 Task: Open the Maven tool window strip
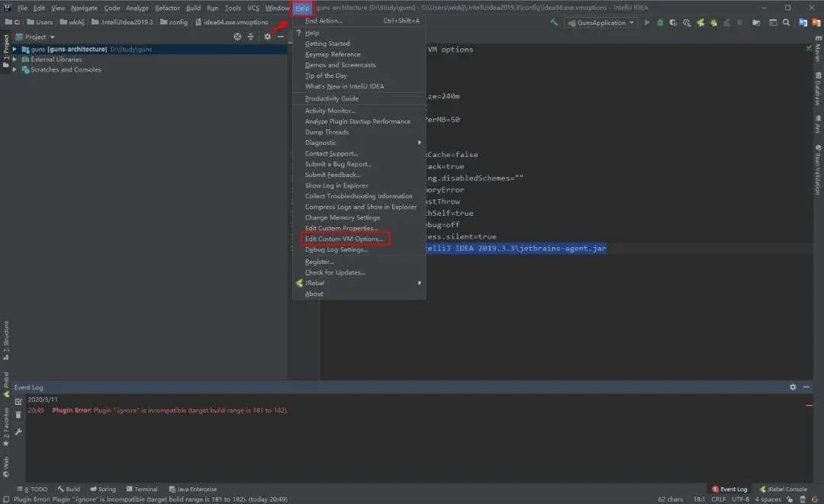(x=818, y=49)
